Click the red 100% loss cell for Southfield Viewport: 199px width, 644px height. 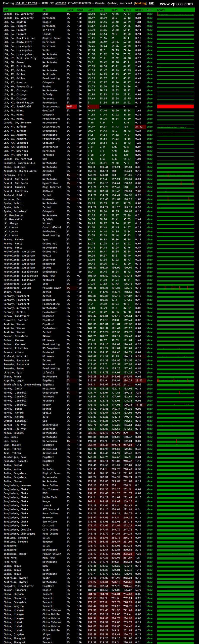71,106
